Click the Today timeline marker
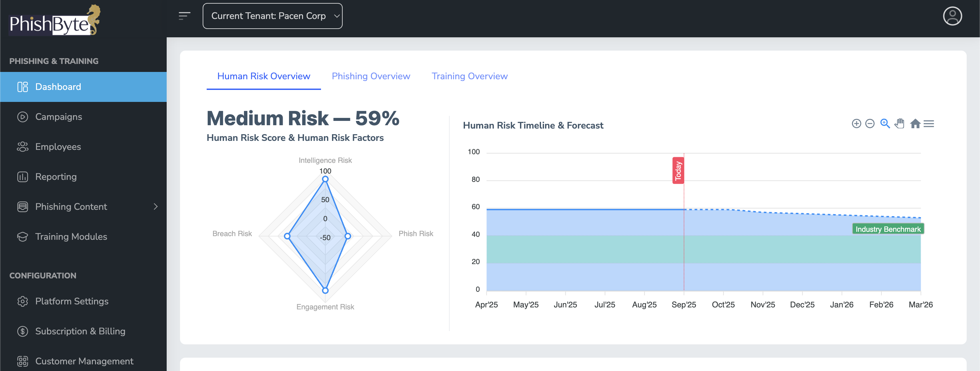Screen dimensions: 980x371 [678, 171]
